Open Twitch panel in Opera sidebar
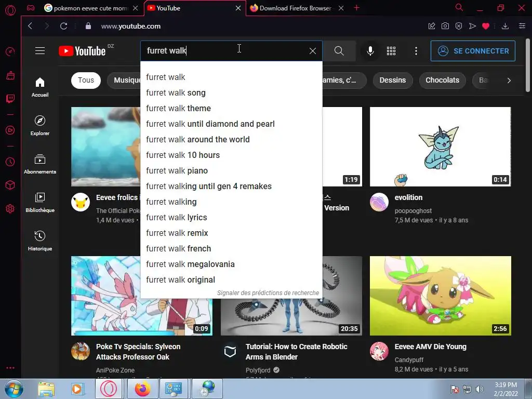The image size is (532, 399). coord(10,98)
